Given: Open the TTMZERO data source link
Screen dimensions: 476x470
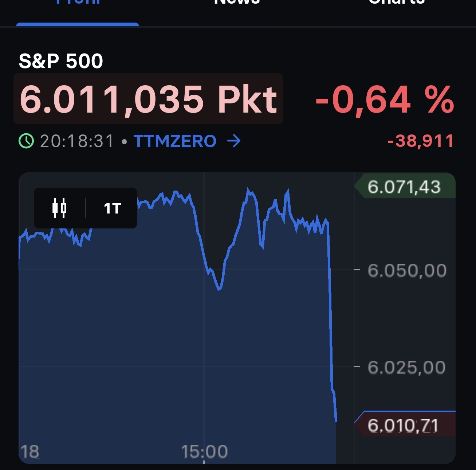Looking at the screenshot, I should [175, 141].
